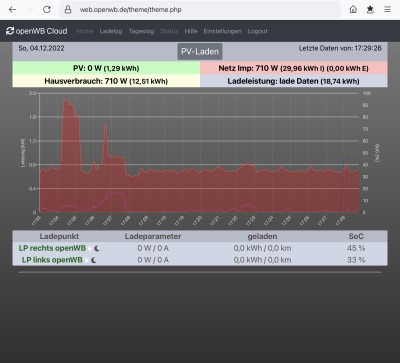This screenshot has height=363, width=400.
Task: Click the Ladeleistung: lade Daten panel
Action: tap(294, 81)
